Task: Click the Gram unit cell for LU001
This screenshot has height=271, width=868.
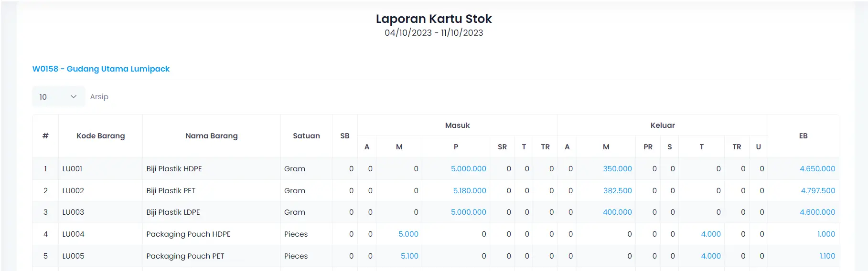Action: [x=306, y=169]
